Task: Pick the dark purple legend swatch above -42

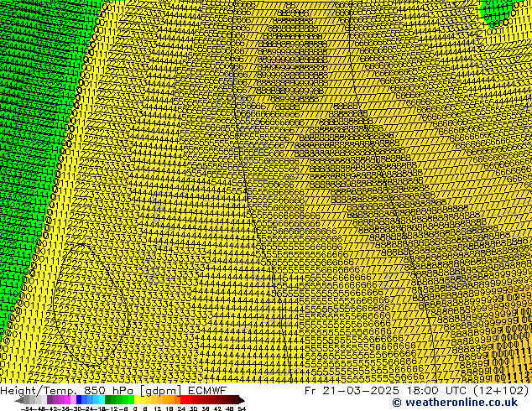Action: pyautogui.click(x=50, y=400)
